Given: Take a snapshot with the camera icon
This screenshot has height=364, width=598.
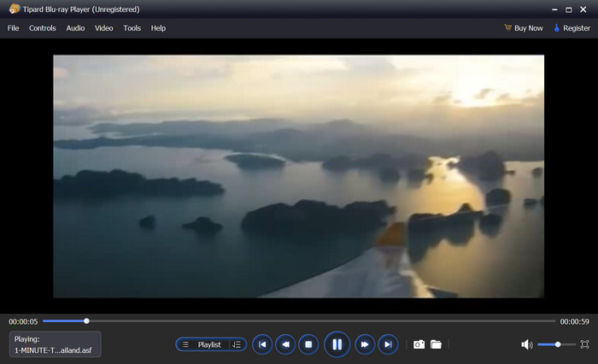Looking at the screenshot, I should click(419, 344).
